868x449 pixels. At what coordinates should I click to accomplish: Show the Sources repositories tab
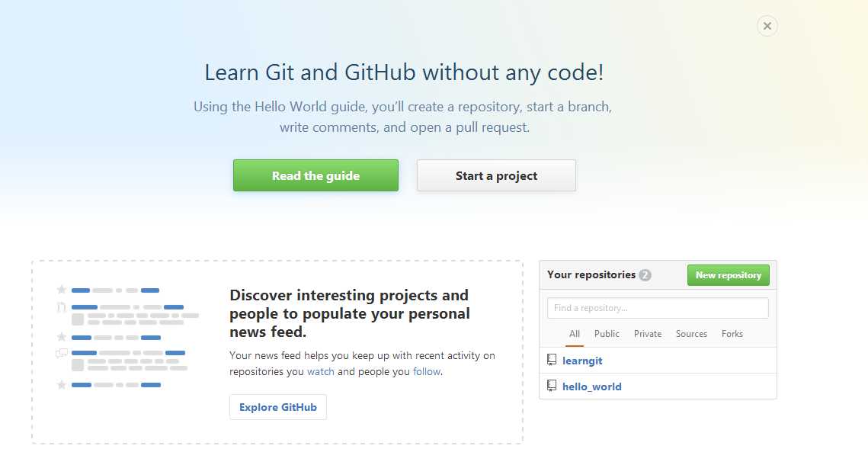(x=691, y=334)
